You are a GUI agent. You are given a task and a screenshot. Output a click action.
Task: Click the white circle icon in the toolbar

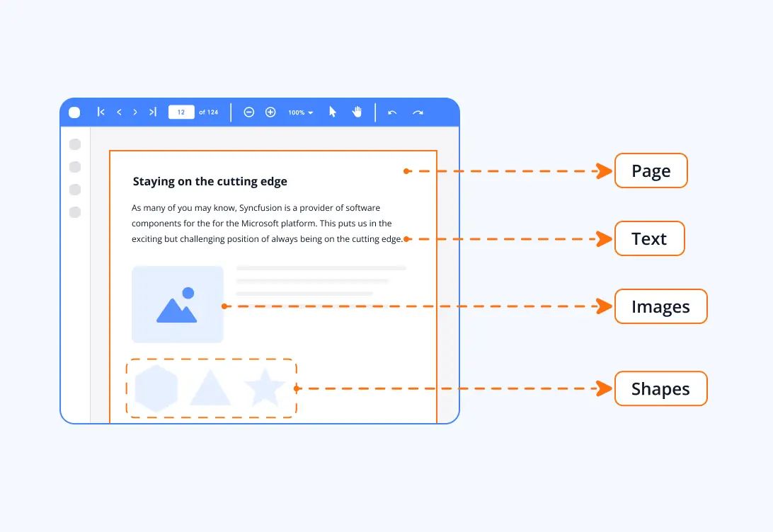pos(74,112)
